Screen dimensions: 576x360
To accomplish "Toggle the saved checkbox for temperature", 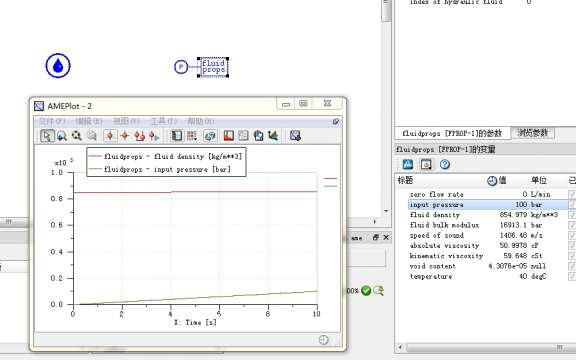I will tap(572, 276).
